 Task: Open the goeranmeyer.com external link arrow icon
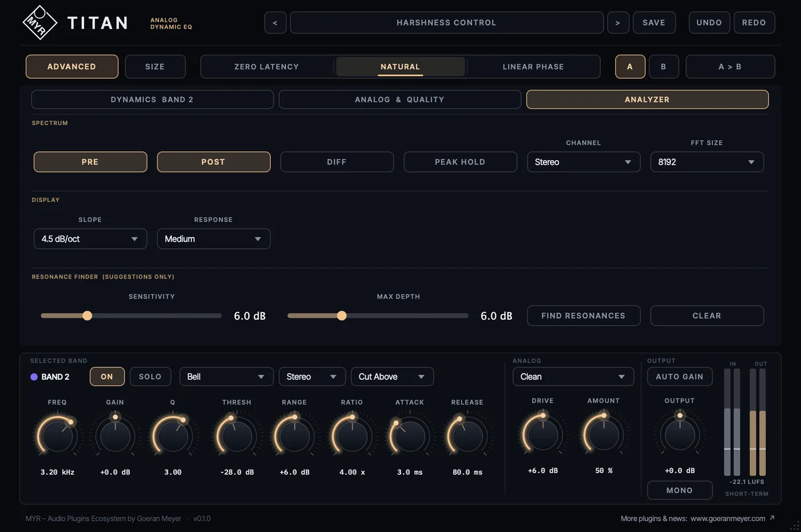click(772, 518)
